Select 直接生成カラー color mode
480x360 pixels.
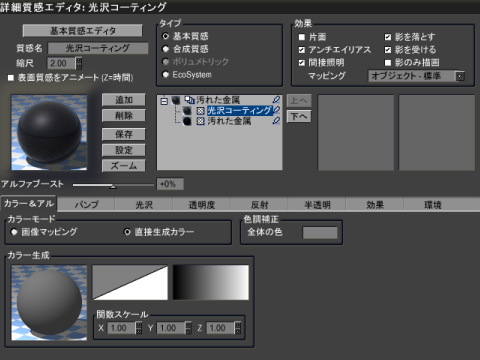[127, 232]
